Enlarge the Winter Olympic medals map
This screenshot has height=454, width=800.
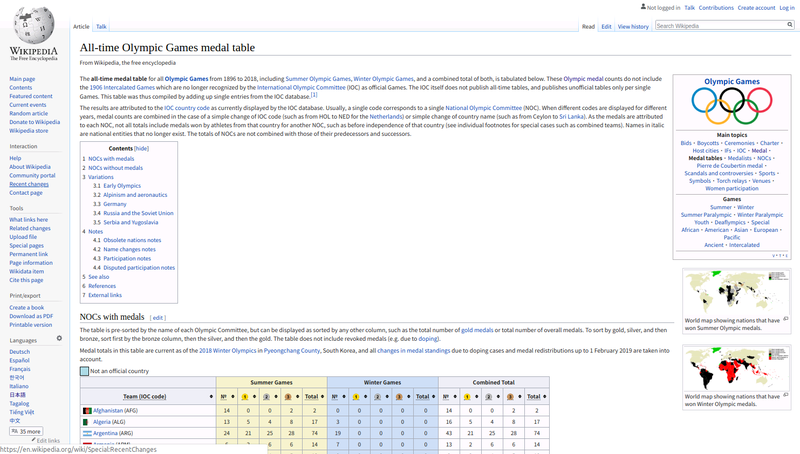pos(786,395)
